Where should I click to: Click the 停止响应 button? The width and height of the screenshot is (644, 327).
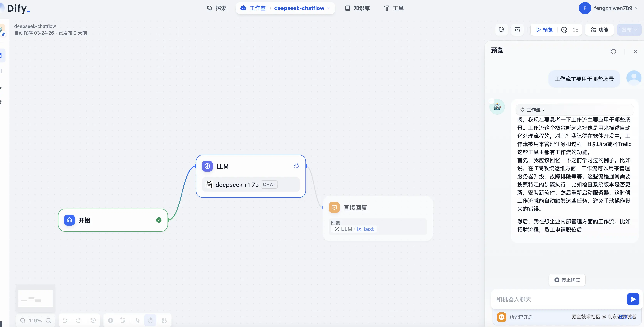click(567, 280)
